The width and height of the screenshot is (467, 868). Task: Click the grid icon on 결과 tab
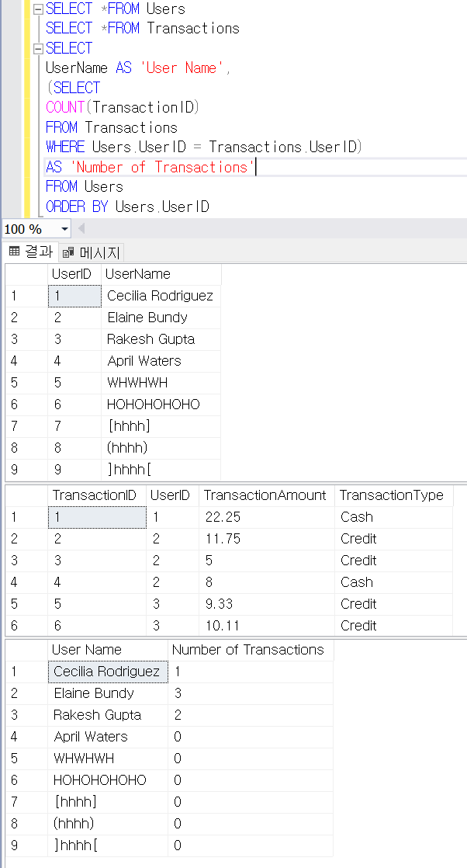[15, 252]
